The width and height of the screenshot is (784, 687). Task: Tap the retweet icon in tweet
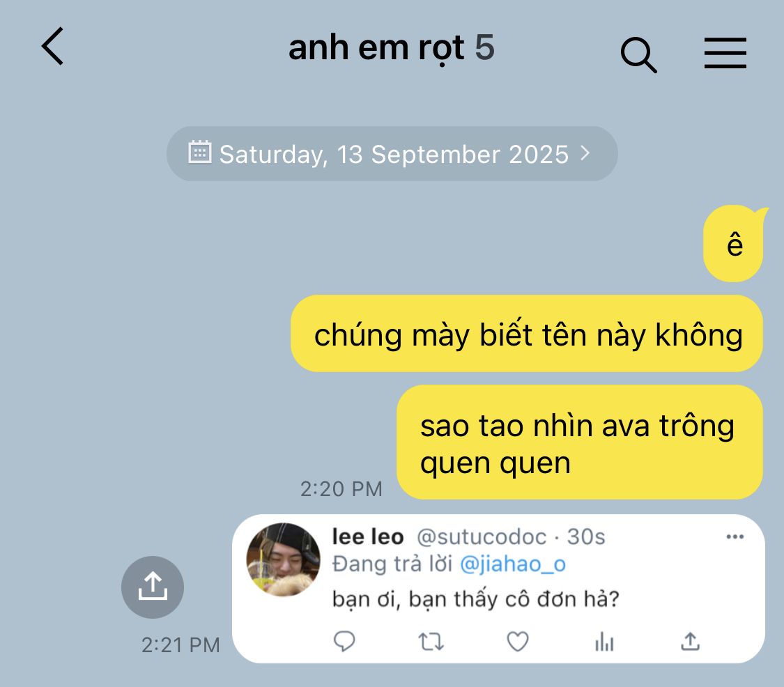(431, 642)
